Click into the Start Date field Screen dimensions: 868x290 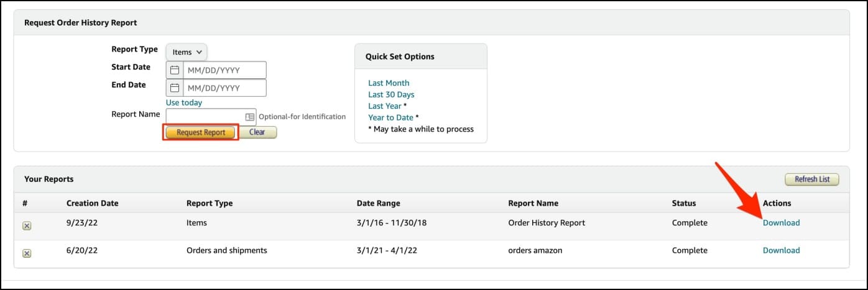pos(224,70)
